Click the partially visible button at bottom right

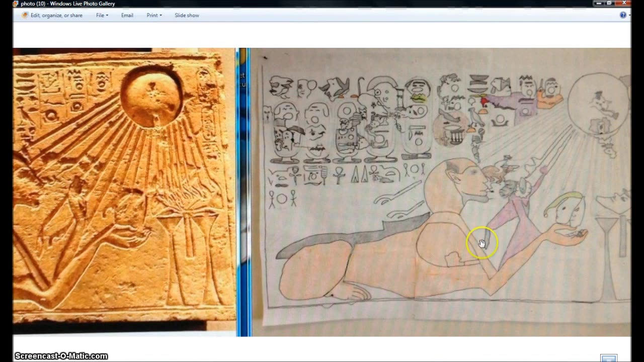point(609,358)
